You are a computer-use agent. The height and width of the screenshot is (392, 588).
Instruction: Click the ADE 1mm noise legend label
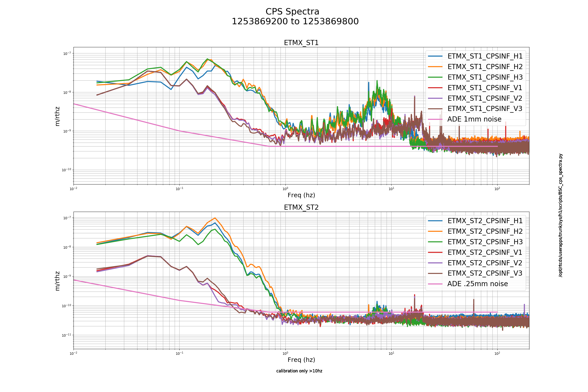pos(474,119)
